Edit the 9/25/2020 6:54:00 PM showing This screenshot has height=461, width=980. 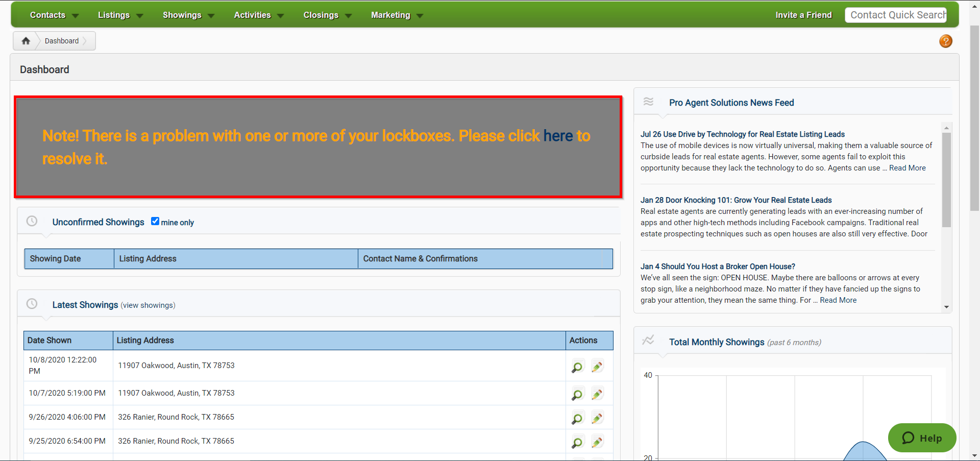coord(597,442)
